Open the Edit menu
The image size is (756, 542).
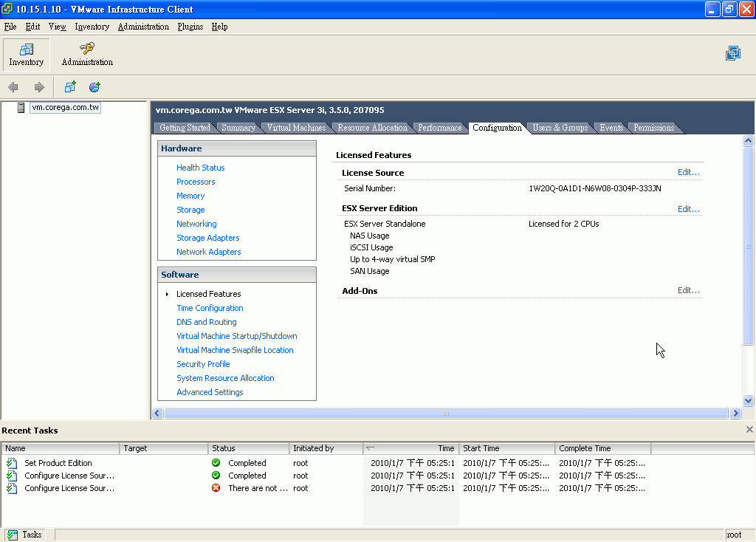pos(32,27)
